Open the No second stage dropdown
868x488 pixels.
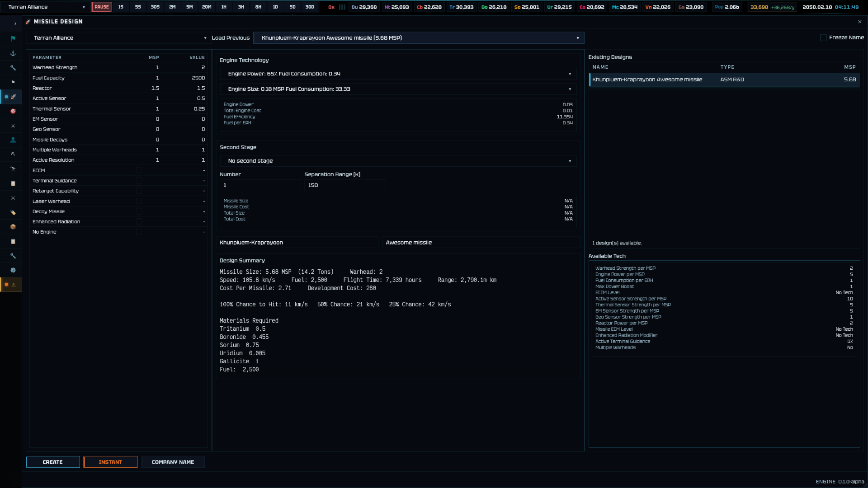[x=398, y=161]
